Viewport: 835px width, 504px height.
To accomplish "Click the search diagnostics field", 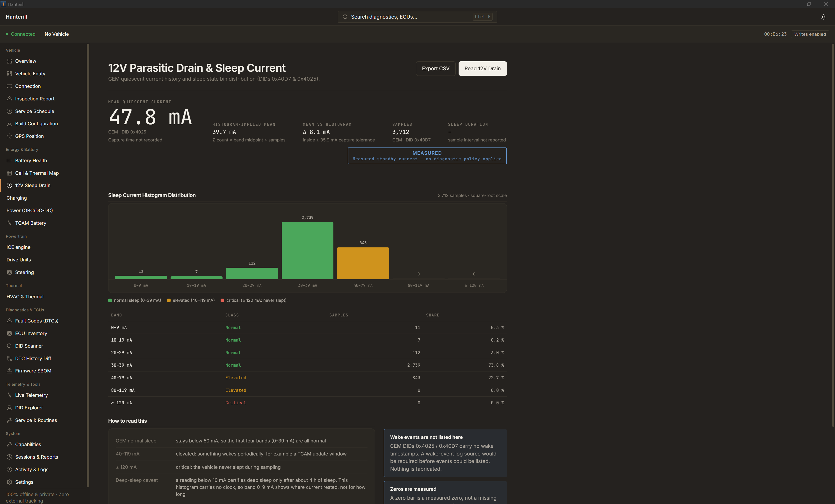I will (x=417, y=17).
